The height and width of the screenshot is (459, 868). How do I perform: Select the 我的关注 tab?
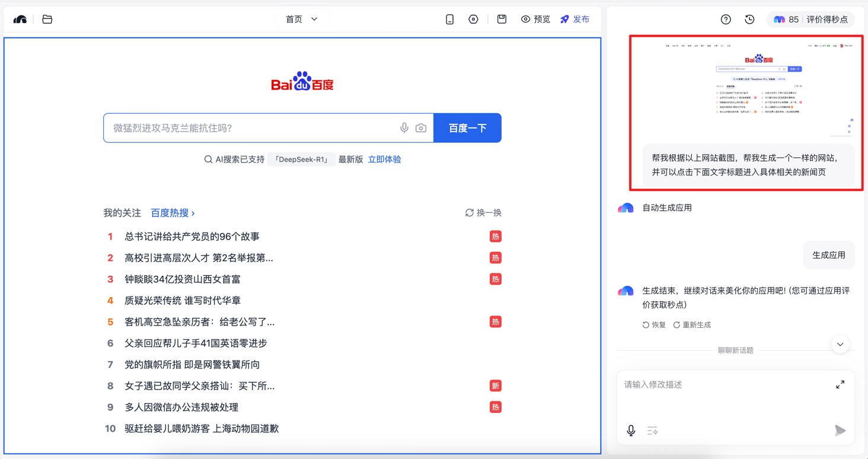122,213
